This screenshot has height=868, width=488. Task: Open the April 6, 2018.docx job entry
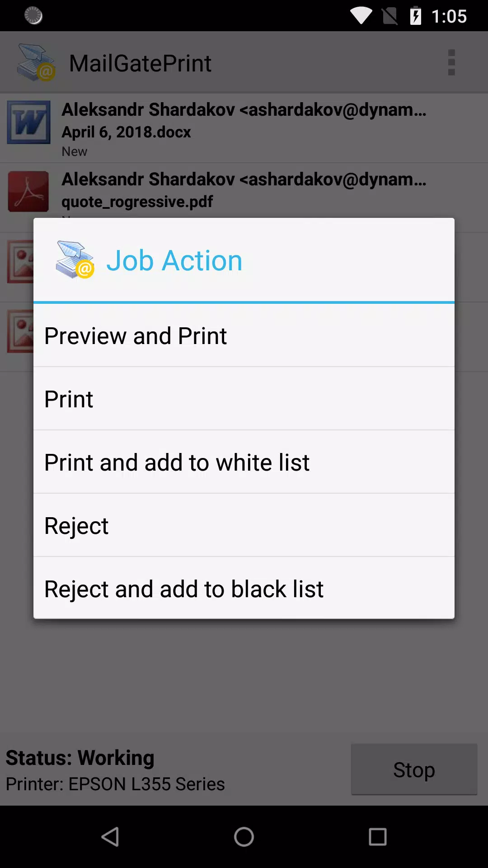[244, 128]
